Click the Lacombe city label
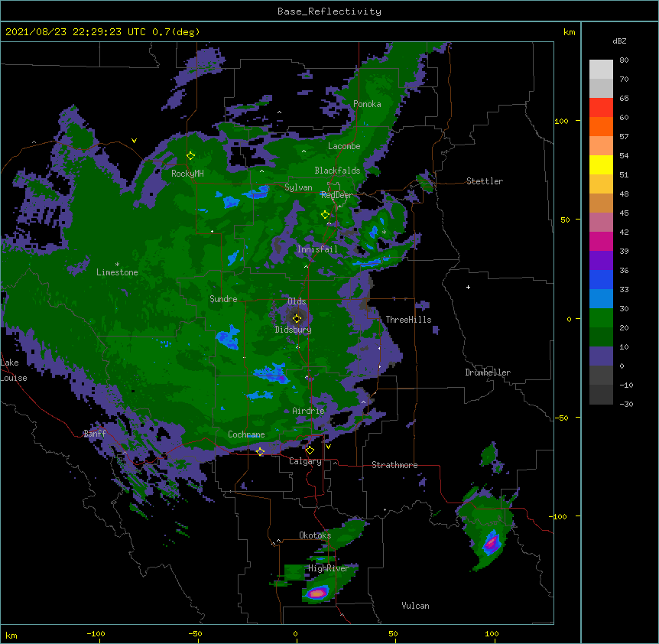The width and height of the screenshot is (659, 644). click(344, 146)
